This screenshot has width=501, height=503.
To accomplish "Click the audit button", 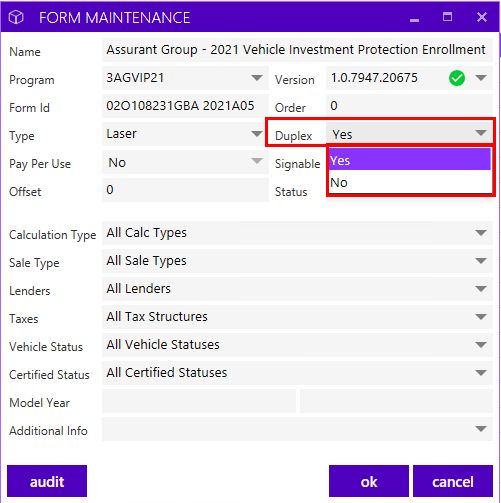I will click(x=47, y=481).
